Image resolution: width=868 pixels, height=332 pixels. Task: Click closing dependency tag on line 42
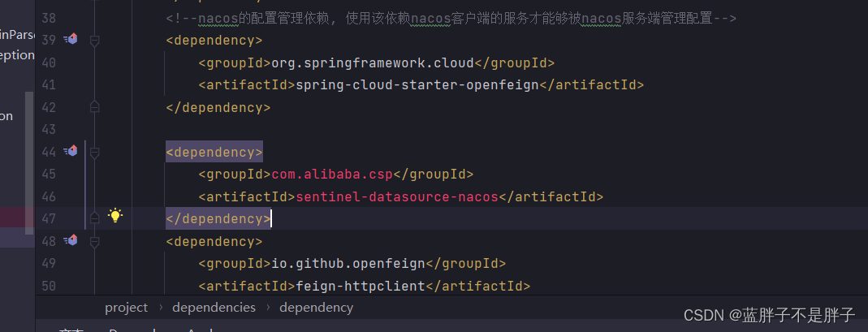click(218, 107)
